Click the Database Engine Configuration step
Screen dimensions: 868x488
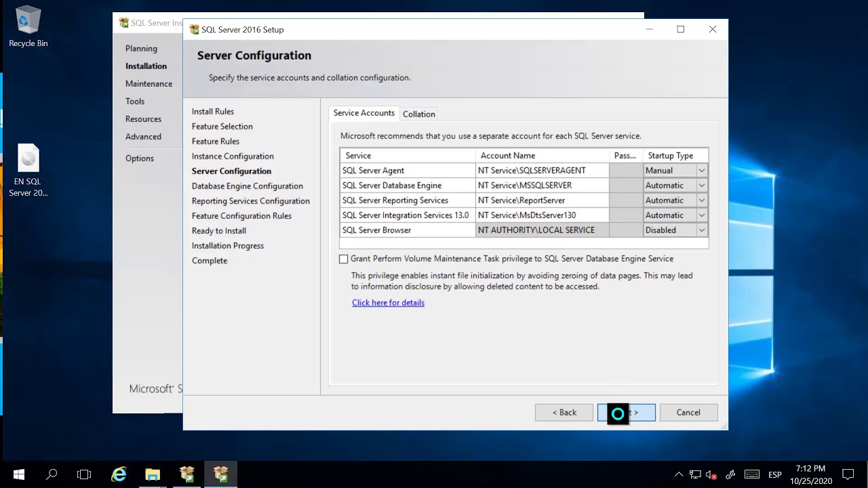pos(247,186)
